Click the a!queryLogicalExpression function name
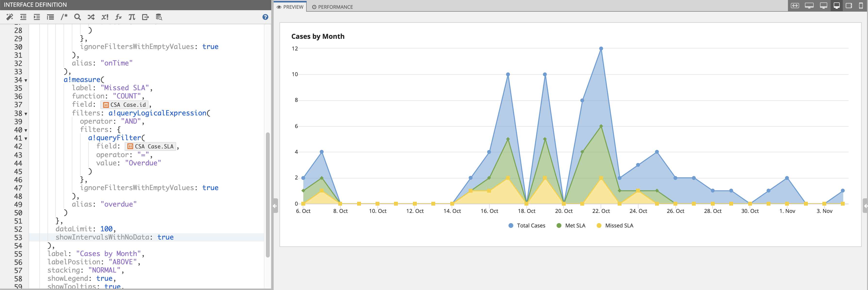This screenshot has height=290, width=868. (x=157, y=113)
